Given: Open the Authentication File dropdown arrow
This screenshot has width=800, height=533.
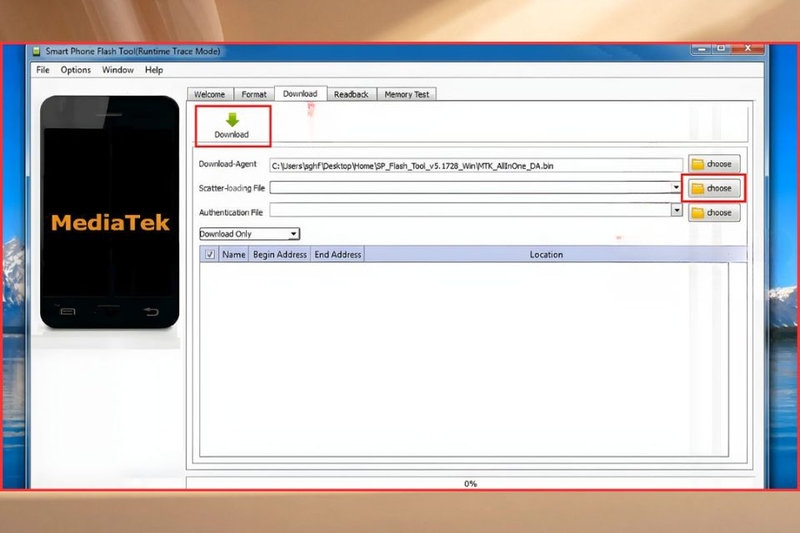Looking at the screenshot, I should pos(677,210).
